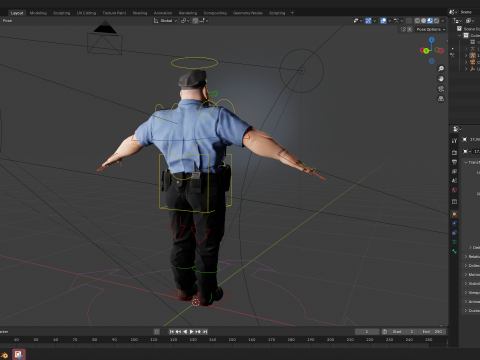Switch to Geometry Nodes workspace
480x360 pixels.
248,13
